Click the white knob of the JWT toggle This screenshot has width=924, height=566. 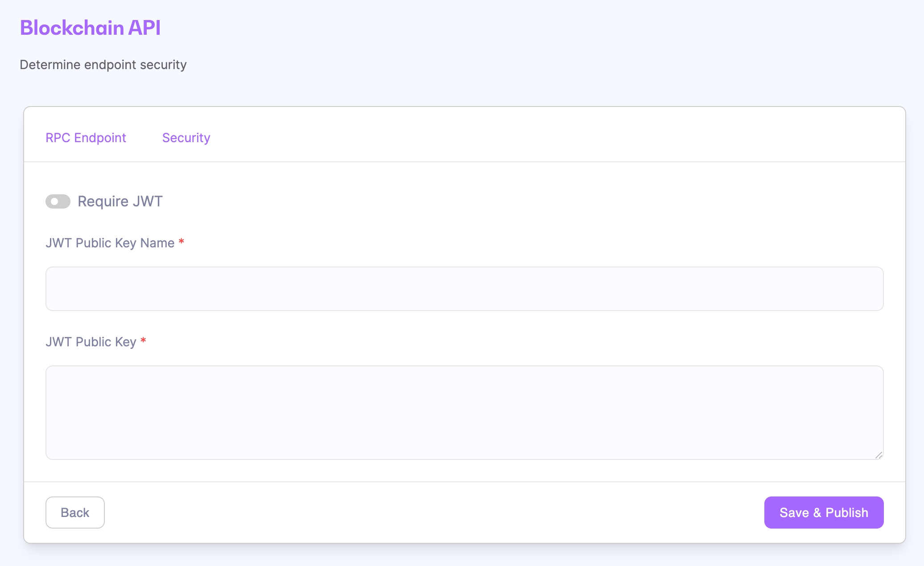pyautogui.click(x=54, y=201)
